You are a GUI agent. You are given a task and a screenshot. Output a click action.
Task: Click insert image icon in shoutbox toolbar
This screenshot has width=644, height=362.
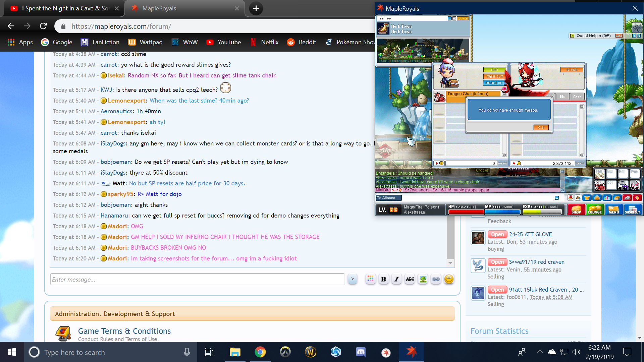423,279
